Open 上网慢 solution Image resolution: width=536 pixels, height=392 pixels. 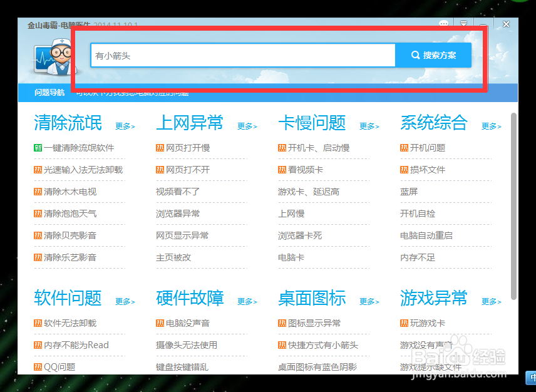(x=291, y=214)
